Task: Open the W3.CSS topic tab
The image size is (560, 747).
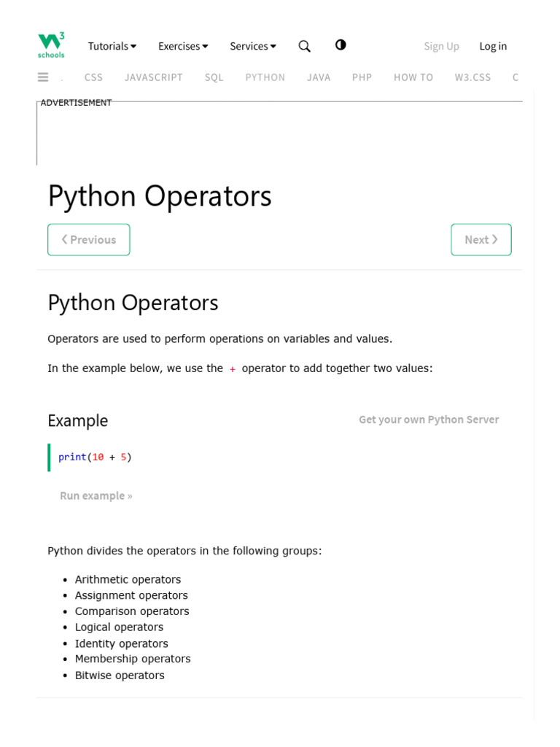Action: [473, 77]
